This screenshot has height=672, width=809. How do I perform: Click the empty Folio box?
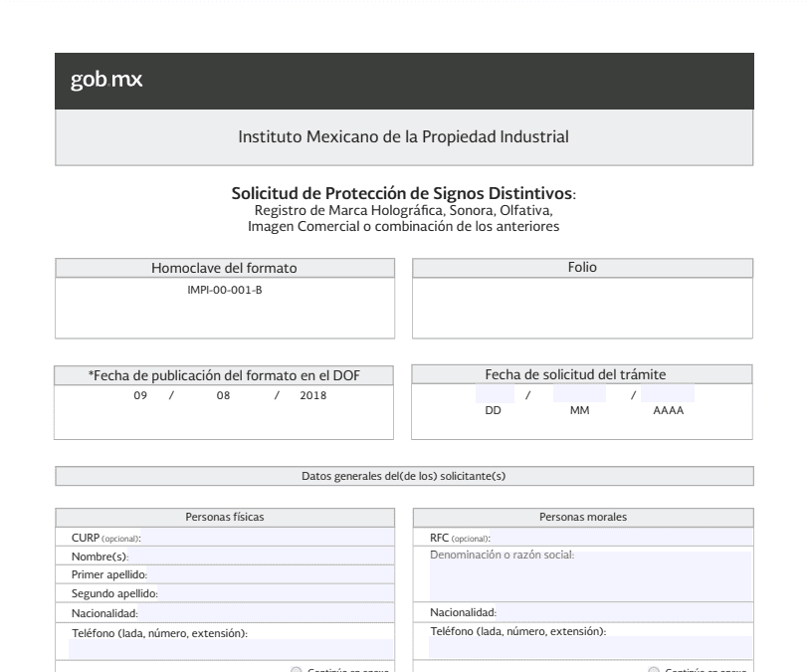[x=582, y=309]
